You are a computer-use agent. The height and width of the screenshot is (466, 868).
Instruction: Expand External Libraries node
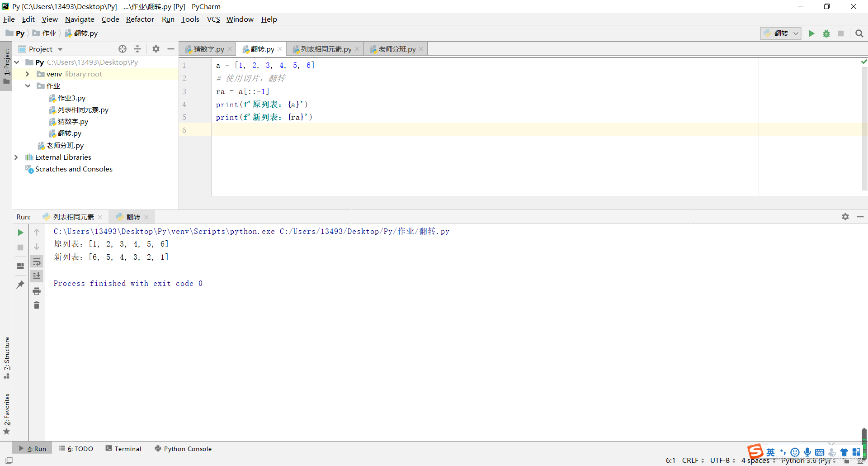pos(16,157)
